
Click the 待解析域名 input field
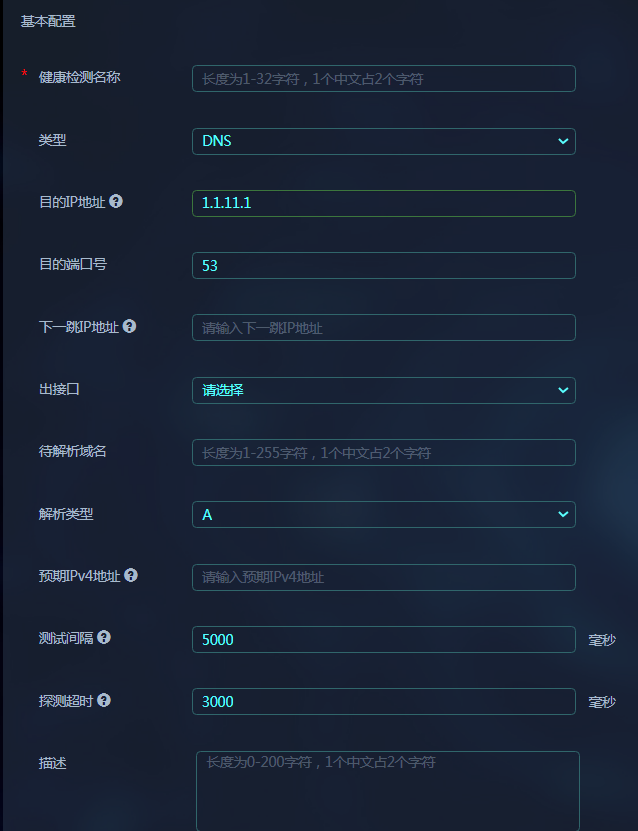point(384,453)
